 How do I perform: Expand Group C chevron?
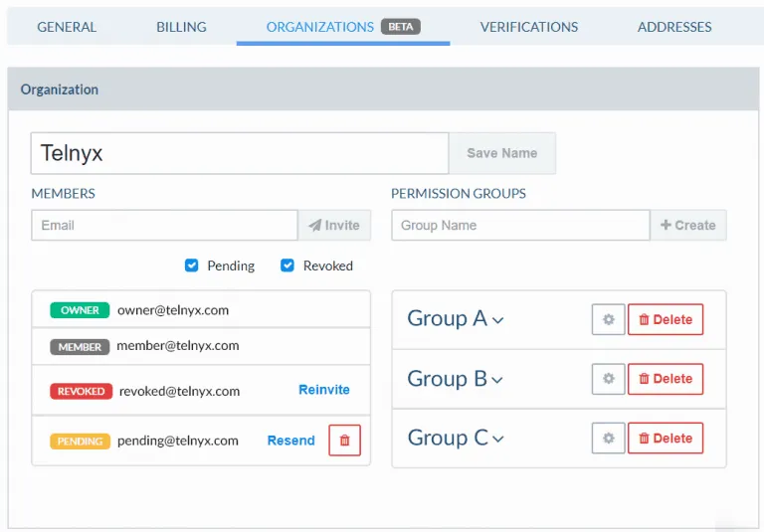(x=497, y=440)
